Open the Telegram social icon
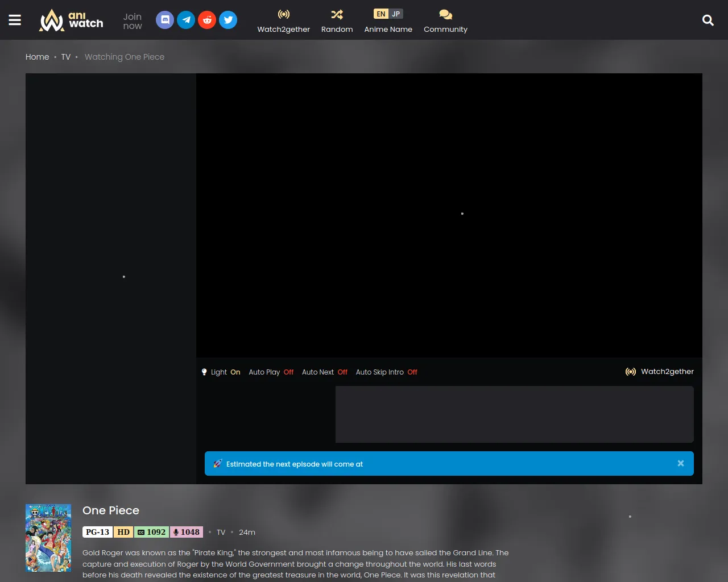Screen dimensions: 728x582 pos(186,20)
